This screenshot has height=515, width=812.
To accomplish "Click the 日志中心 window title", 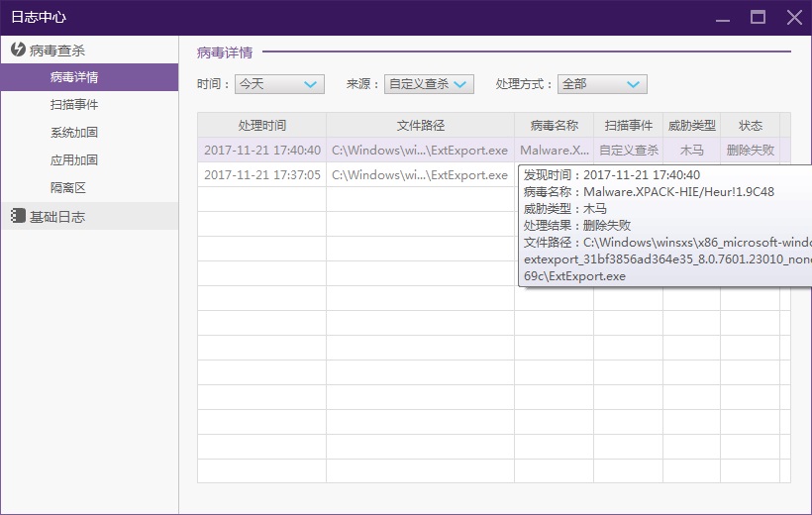I will point(39,17).
